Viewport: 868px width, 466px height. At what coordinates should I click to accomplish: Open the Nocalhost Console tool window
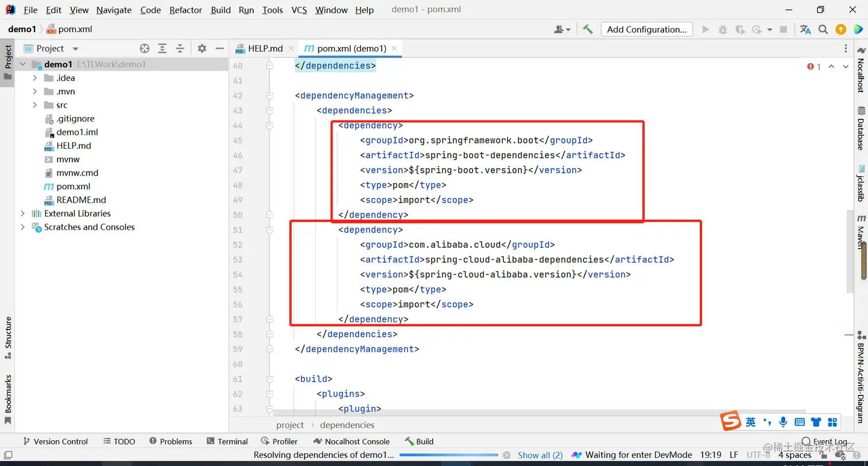click(352, 441)
